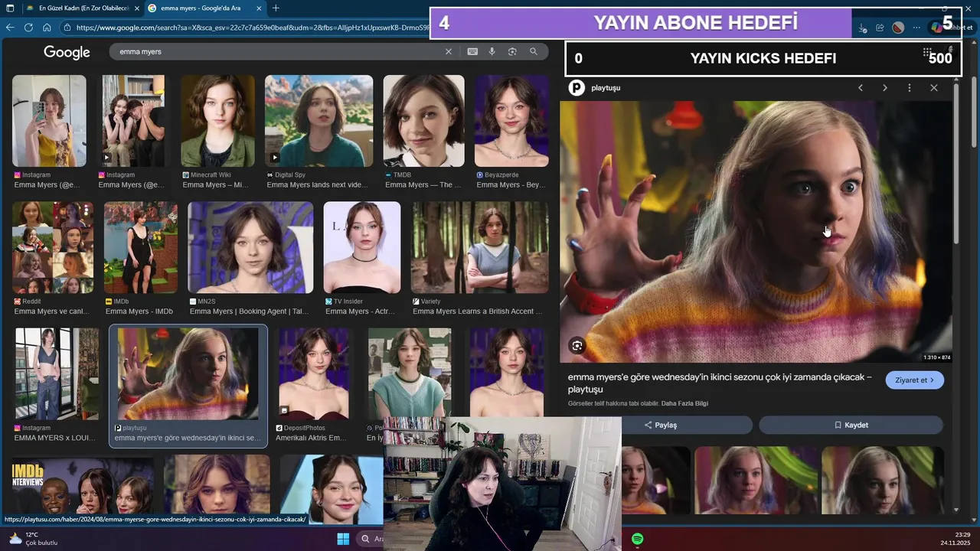Open DepositPhotos 'Amerikalı Aktris' thumbnail

313,374
